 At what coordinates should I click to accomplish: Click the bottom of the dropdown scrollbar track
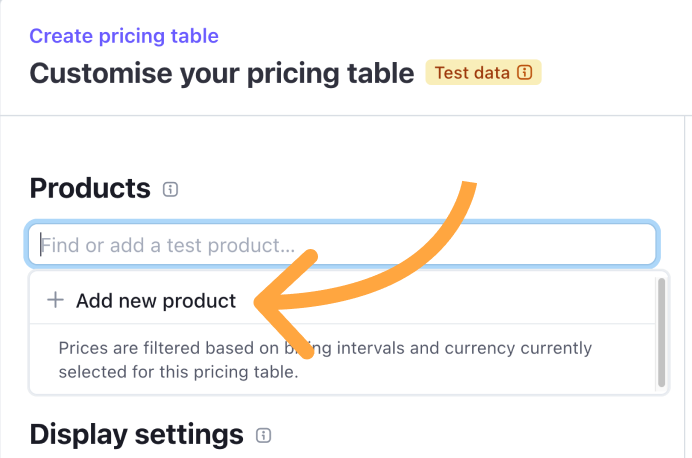(661, 381)
